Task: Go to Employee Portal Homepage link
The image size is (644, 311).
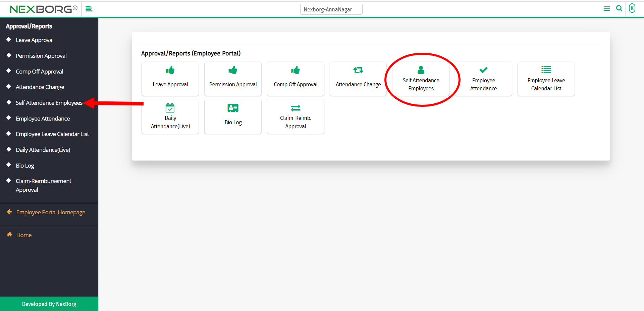Action: pyautogui.click(x=51, y=212)
